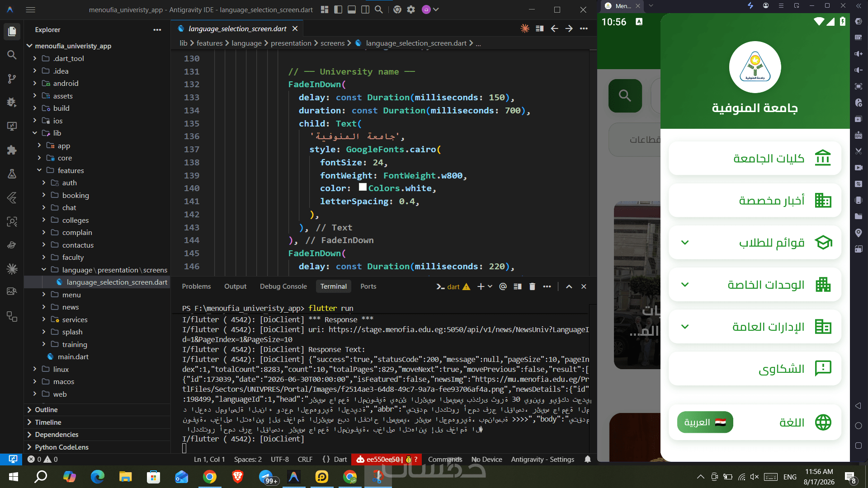This screenshot has height=488, width=868.
Task: Open Run and Debug view
Action: tap(12, 102)
